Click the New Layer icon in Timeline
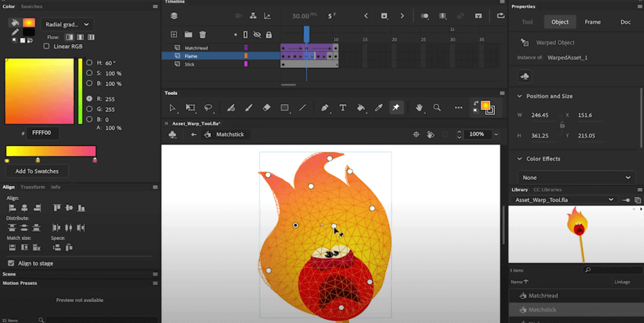Viewport: 644px width, 323px height. (x=174, y=35)
